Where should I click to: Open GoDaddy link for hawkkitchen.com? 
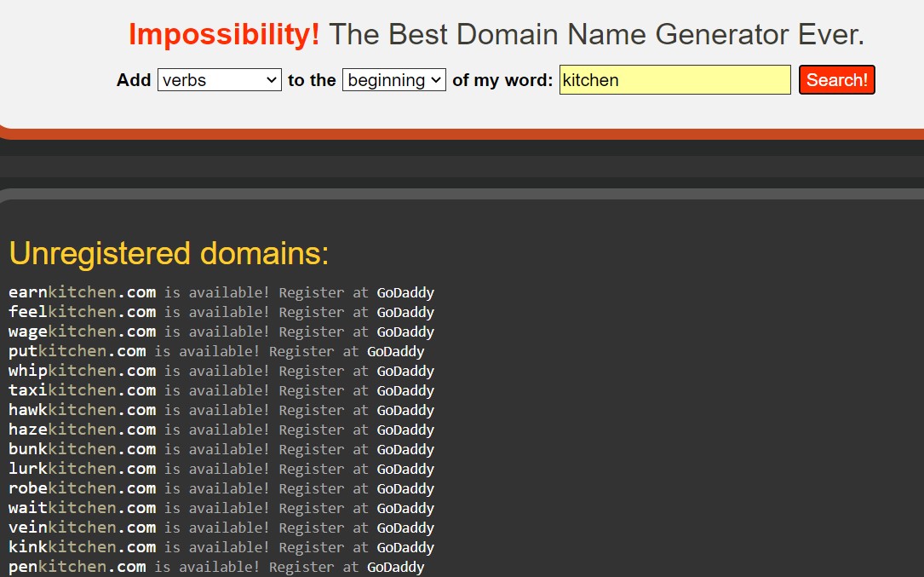pyautogui.click(x=405, y=410)
